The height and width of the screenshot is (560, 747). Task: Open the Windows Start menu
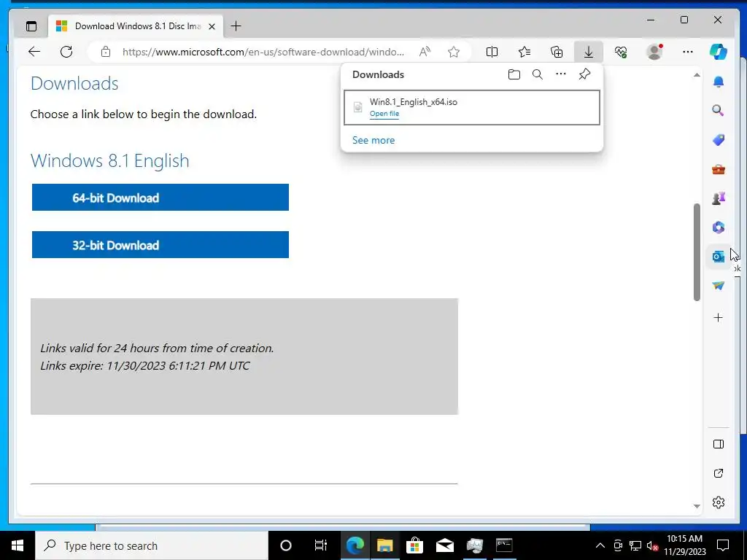click(18, 545)
